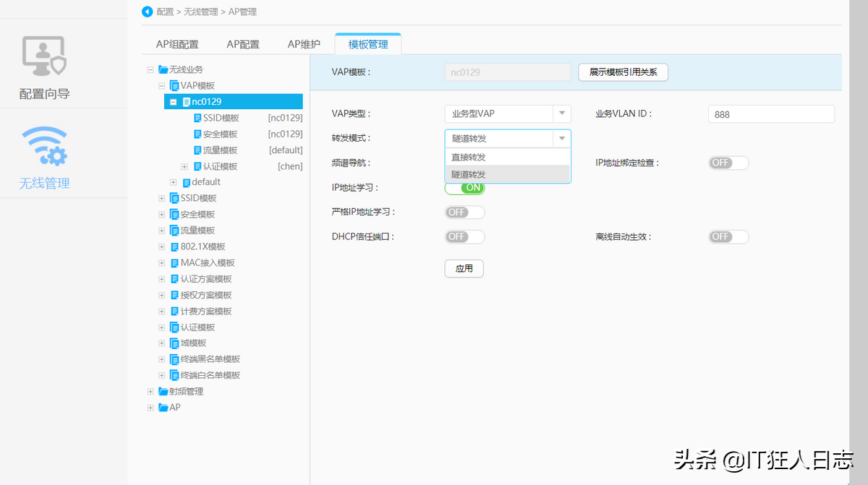Click the 802.1X模板 icon

click(174, 246)
